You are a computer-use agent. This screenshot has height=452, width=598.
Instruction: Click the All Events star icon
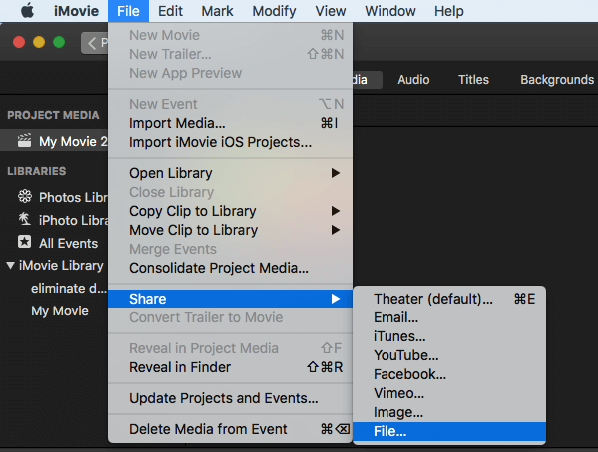pos(24,242)
